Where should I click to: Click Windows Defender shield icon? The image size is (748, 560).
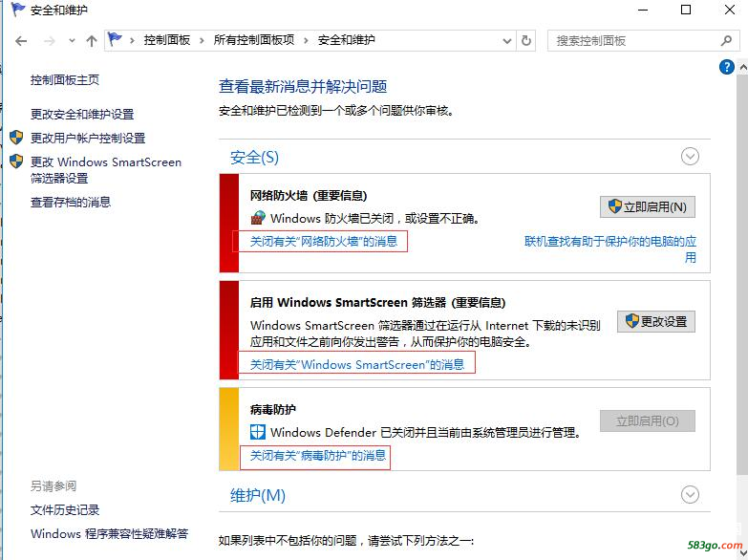click(258, 432)
